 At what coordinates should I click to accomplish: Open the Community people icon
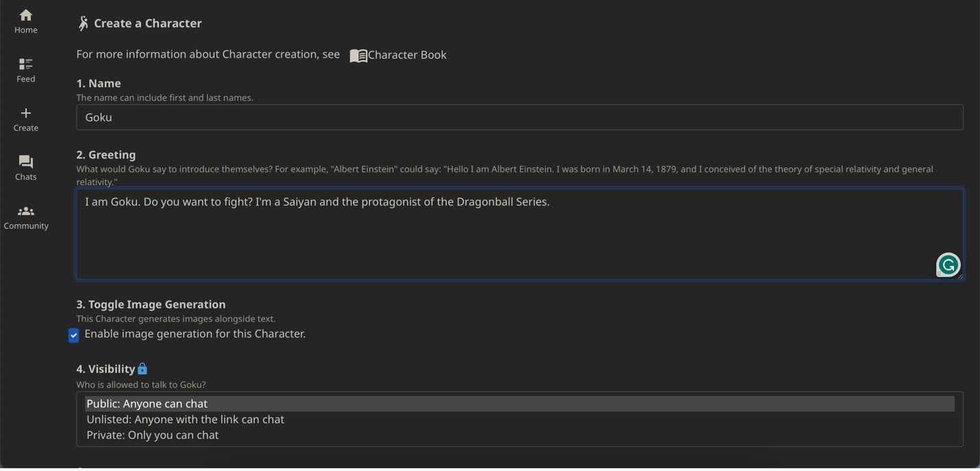point(26,211)
